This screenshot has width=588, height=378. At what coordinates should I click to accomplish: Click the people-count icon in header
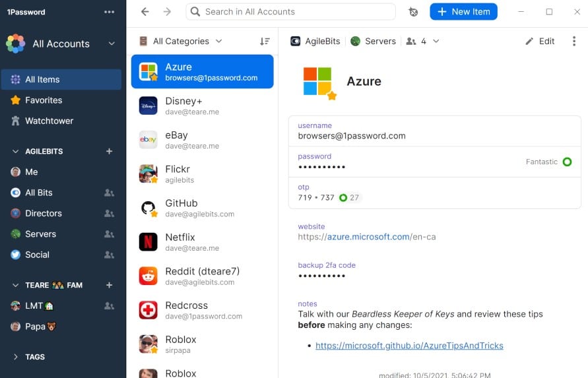point(411,42)
